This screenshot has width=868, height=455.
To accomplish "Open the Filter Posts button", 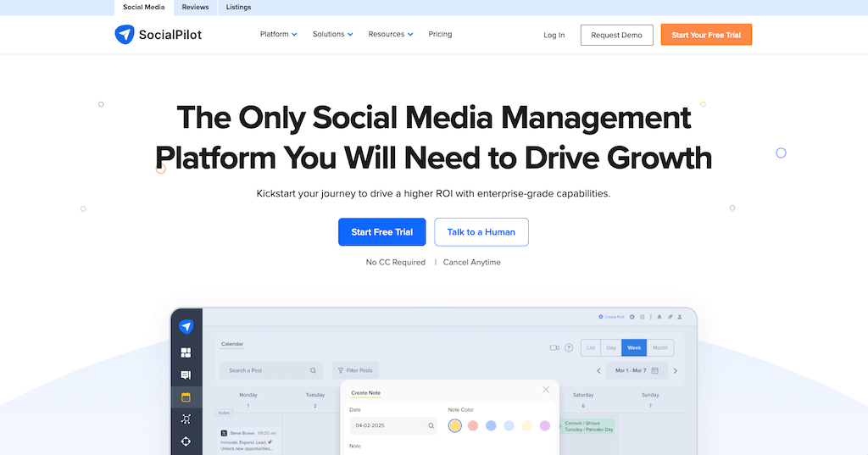I will [355, 370].
